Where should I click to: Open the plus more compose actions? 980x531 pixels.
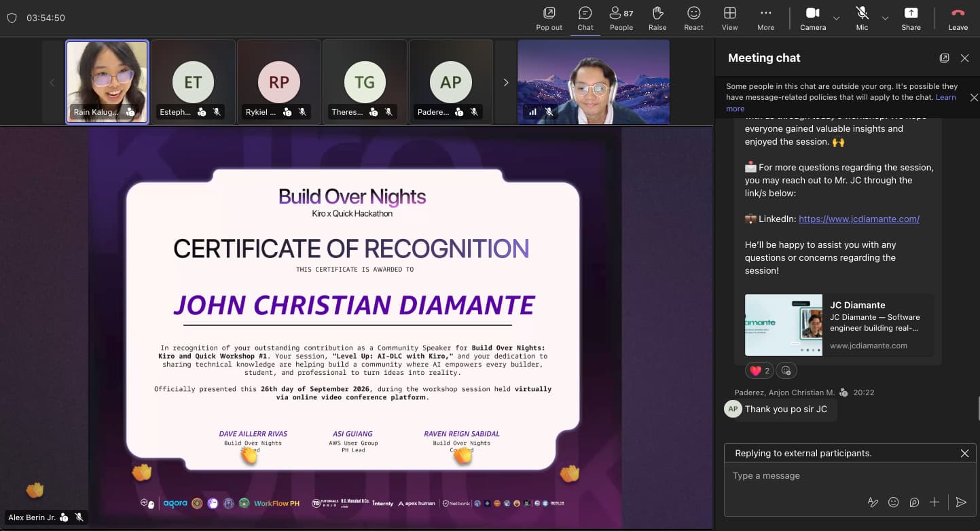934,502
